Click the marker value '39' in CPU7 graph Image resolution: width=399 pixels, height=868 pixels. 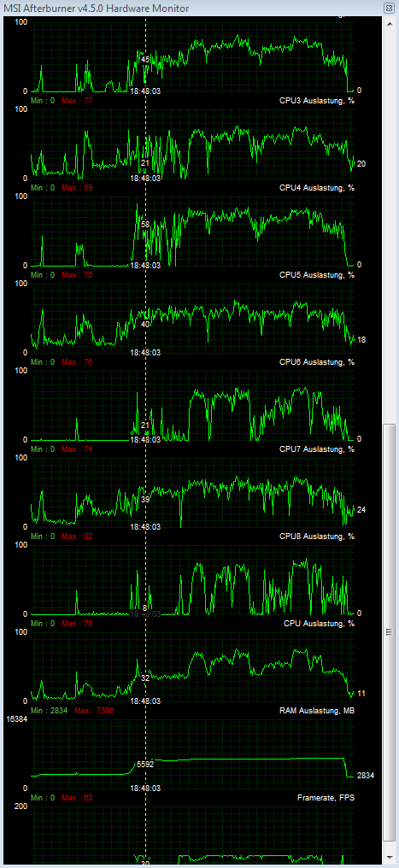point(145,499)
